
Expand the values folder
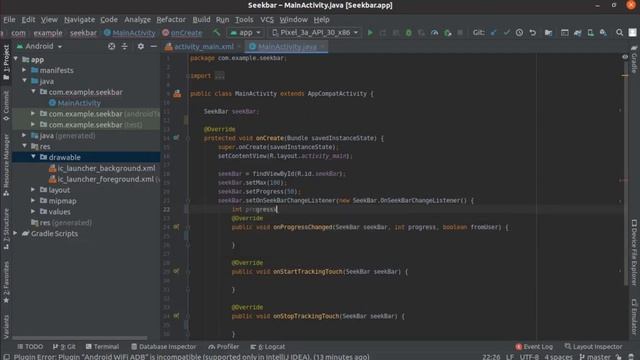click(33, 211)
